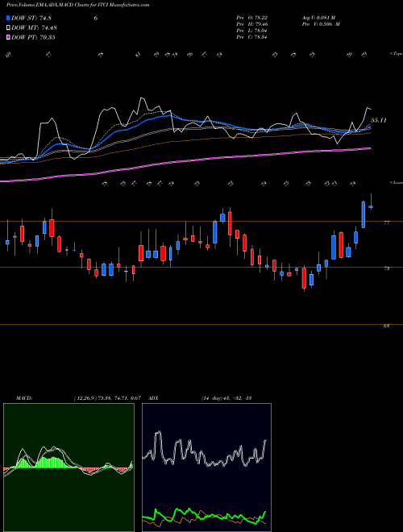Open the dark blue ADX indicator panel
This screenshot has height=532, width=403.
[206, 468]
